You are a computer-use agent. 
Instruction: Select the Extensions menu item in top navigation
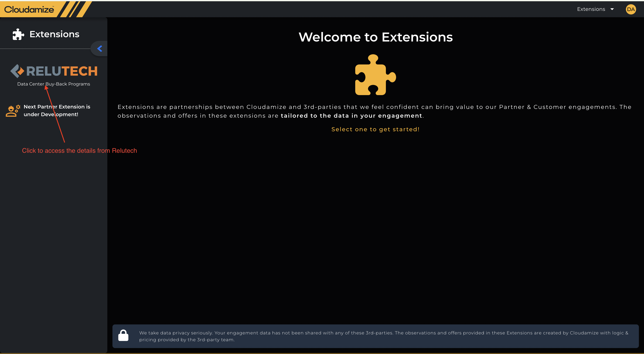[591, 9]
